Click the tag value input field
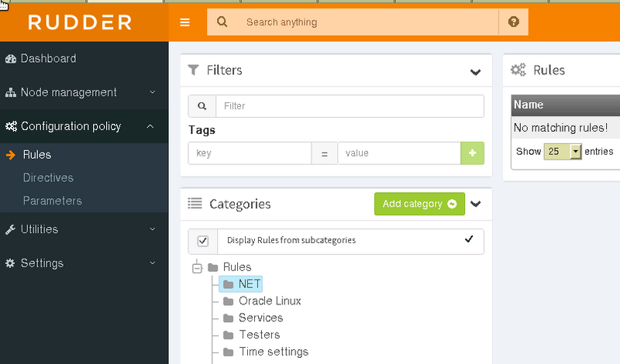The height and width of the screenshot is (364, 620). [399, 153]
